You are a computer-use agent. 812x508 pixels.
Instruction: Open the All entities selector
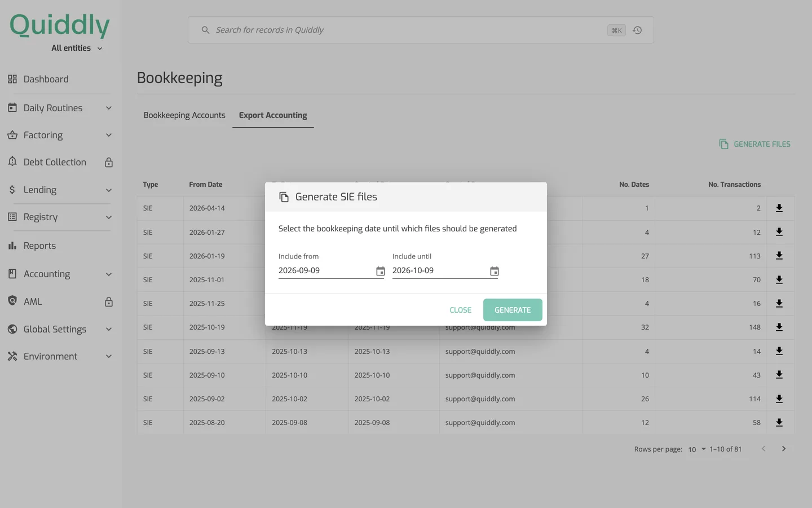point(77,49)
